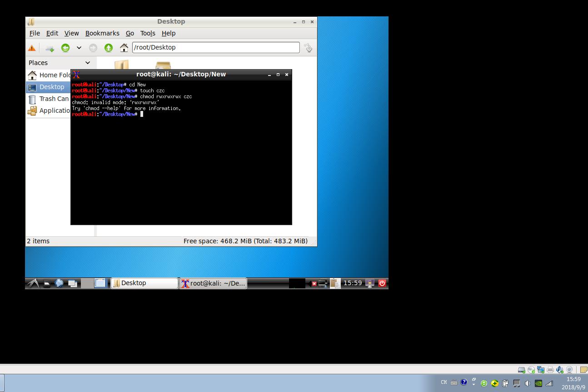Open the Bookmarks menu
Image resolution: width=588 pixels, height=392 pixels.
pyautogui.click(x=102, y=33)
